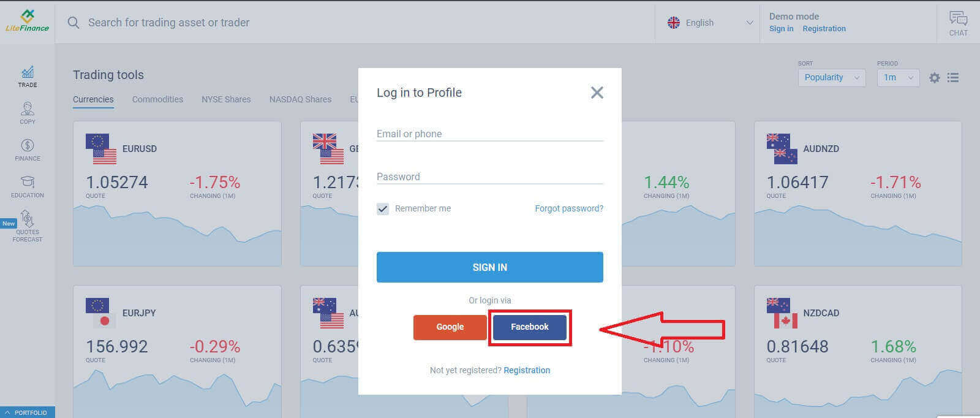Open the Trade section in sidebar

pos(28,77)
